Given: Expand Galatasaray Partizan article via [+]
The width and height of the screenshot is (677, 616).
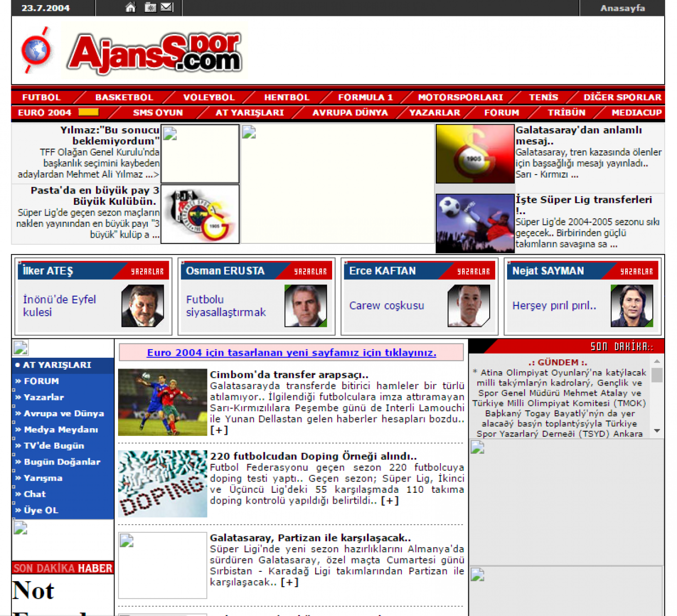Looking at the screenshot, I should pyautogui.click(x=289, y=582).
